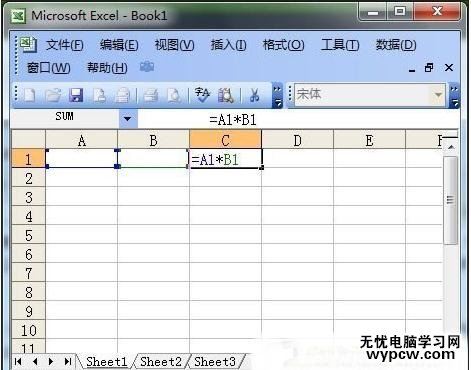Click cell C1 containing =A1*B1

tap(226, 159)
